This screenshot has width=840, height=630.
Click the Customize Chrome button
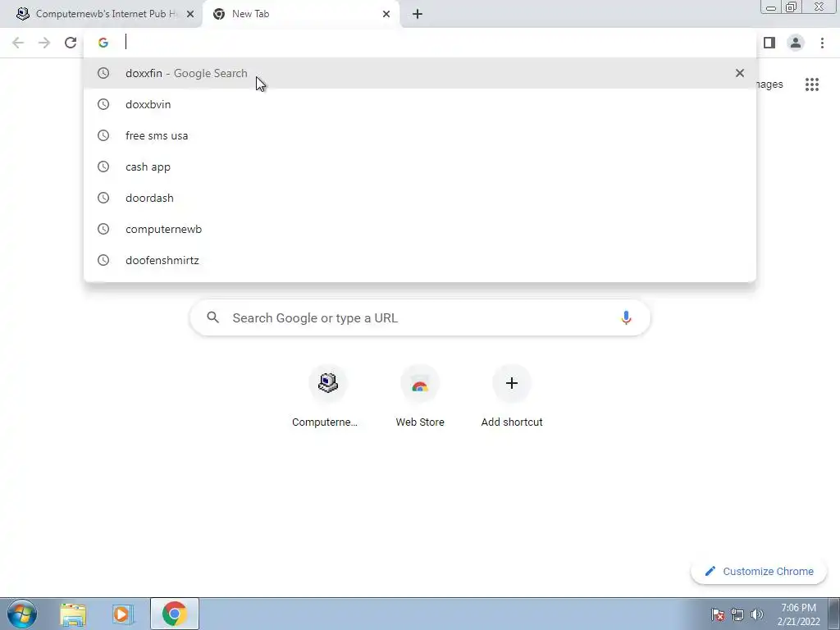(759, 571)
